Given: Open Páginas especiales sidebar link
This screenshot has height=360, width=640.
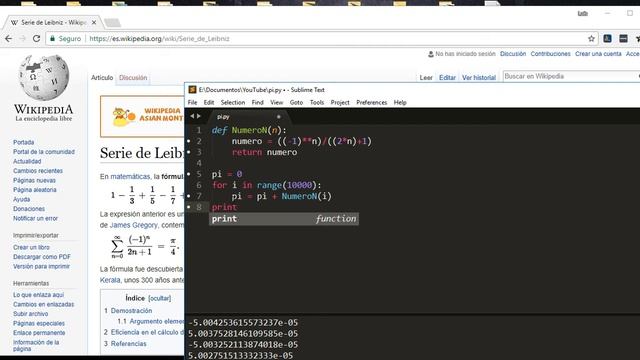Looking at the screenshot, I should pyautogui.click(x=39, y=323).
